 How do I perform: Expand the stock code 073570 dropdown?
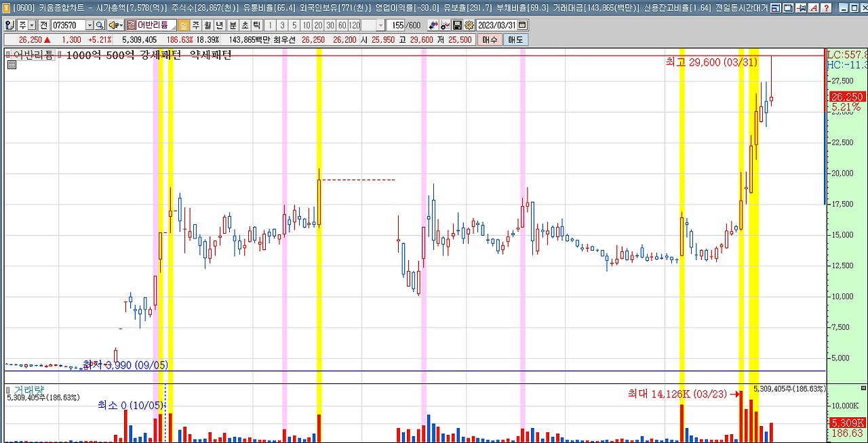click(x=89, y=25)
